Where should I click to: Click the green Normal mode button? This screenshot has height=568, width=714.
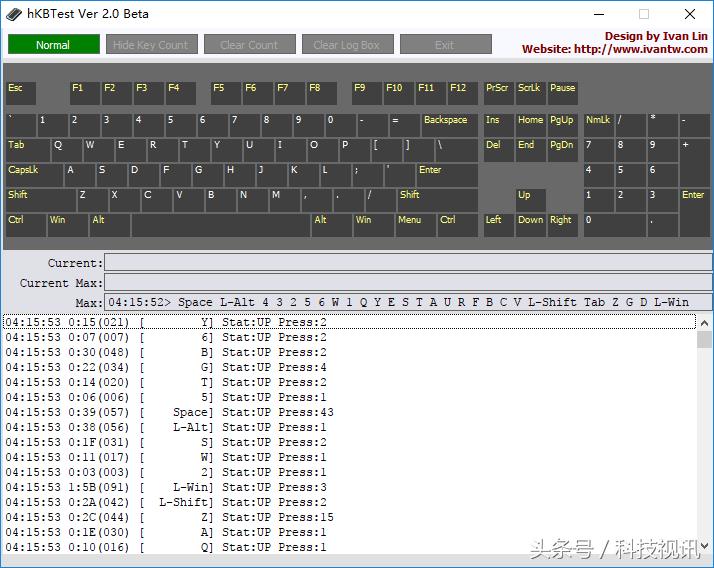(54, 45)
